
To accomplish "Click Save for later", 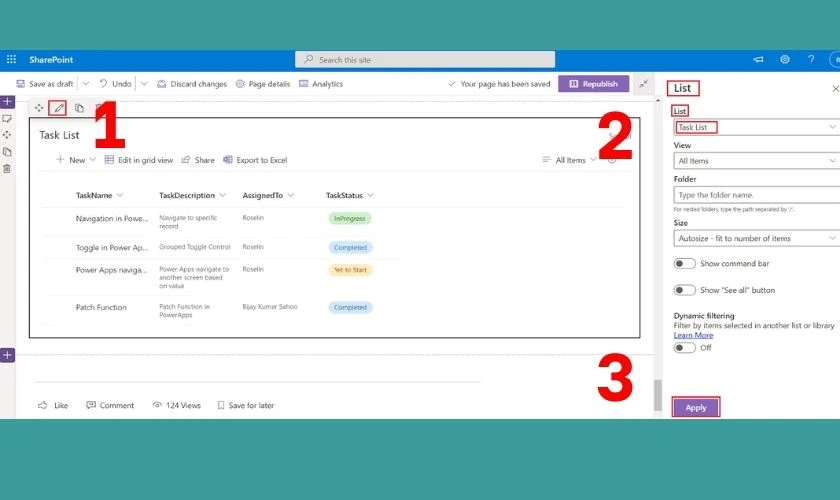I will point(246,405).
